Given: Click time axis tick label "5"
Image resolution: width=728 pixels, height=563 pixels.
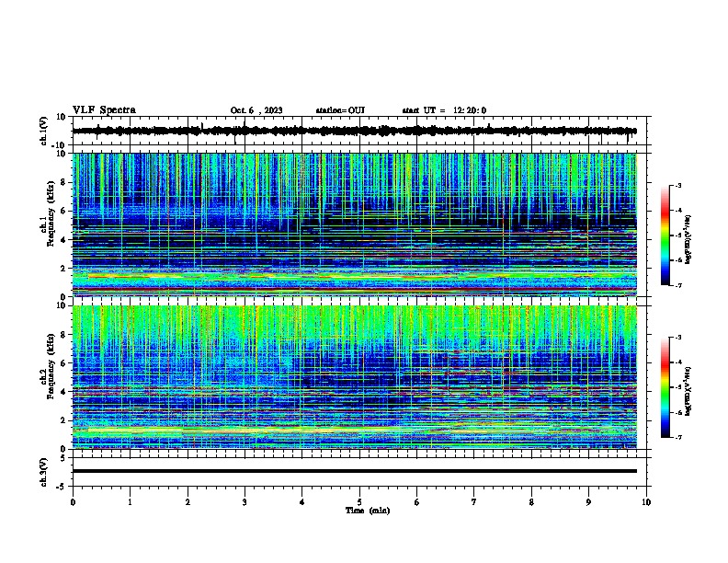Looking at the screenshot, I should click(359, 502).
